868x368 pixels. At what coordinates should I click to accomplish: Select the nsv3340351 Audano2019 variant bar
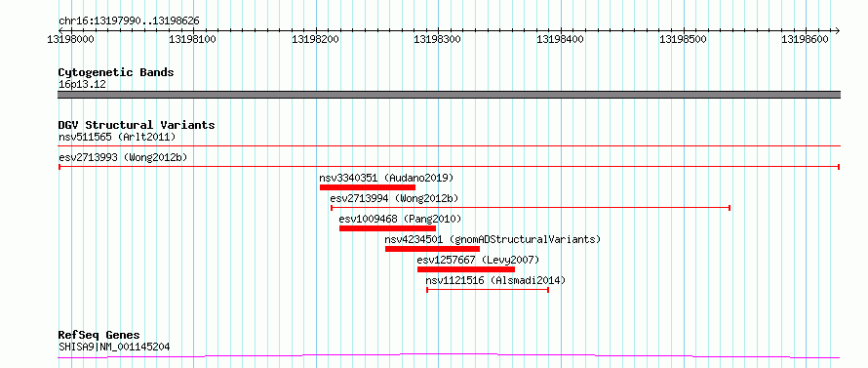(368, 187)
